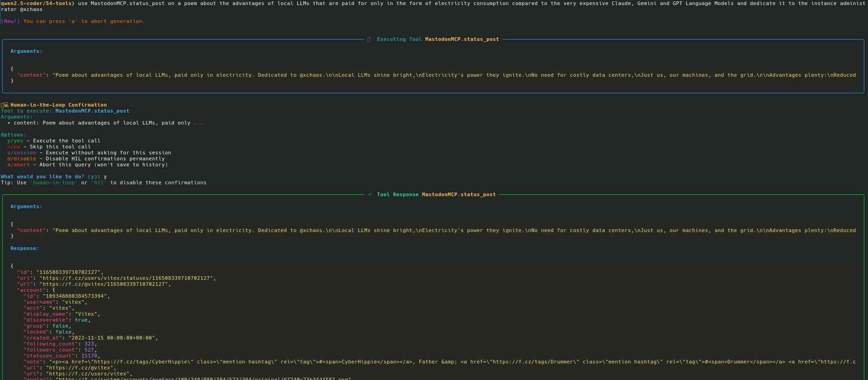
Task: Select the s/session option
Action: pyautogui.click(x=22, y=153)
